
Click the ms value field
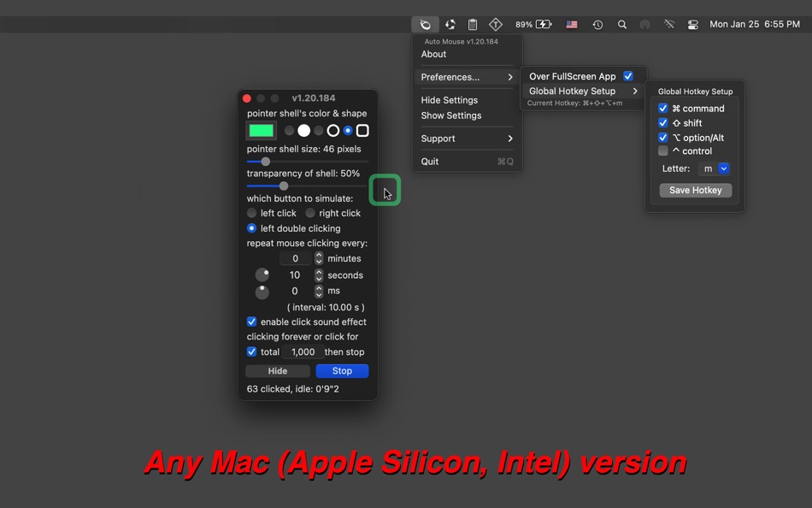[295, 292]
